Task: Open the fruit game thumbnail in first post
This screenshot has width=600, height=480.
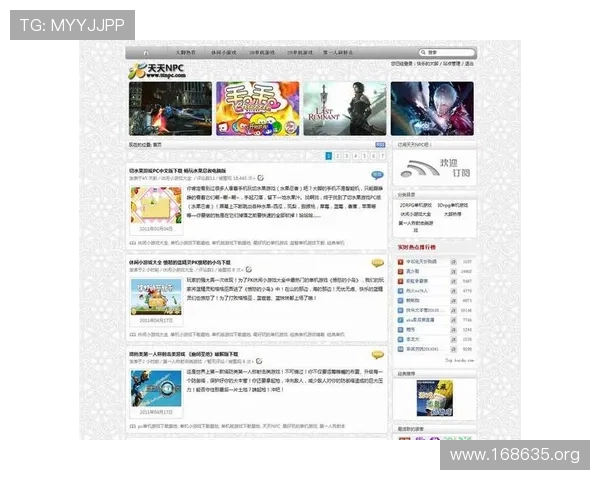Action: tap(156, 205)
